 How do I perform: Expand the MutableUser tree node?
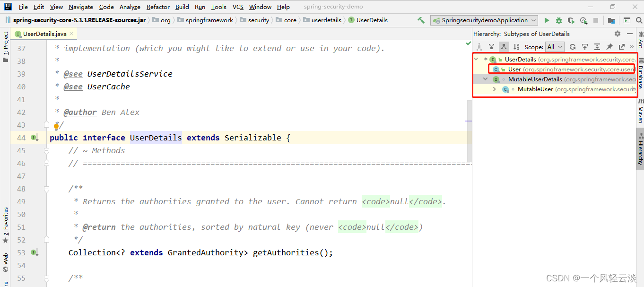pyautogui.click(x=495, y=89)
